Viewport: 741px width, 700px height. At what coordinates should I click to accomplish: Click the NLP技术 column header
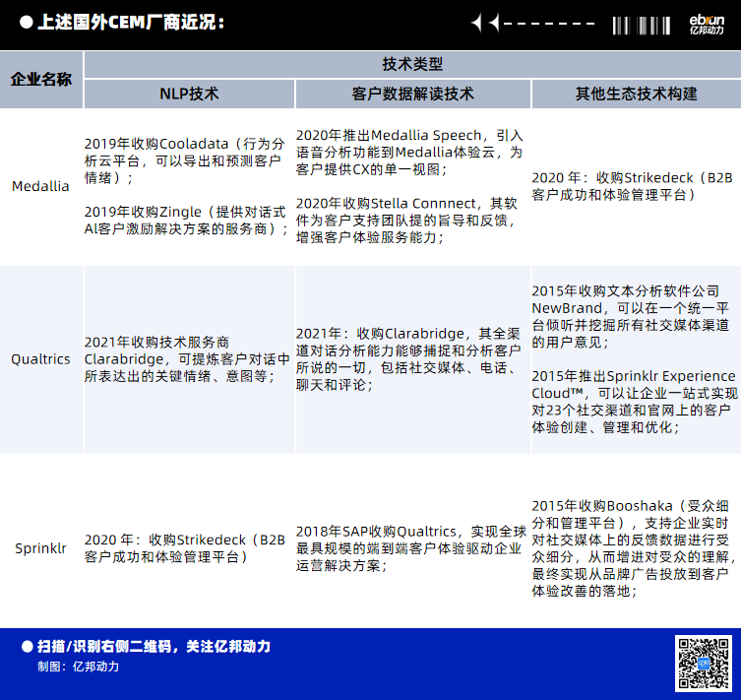[189, 94]
